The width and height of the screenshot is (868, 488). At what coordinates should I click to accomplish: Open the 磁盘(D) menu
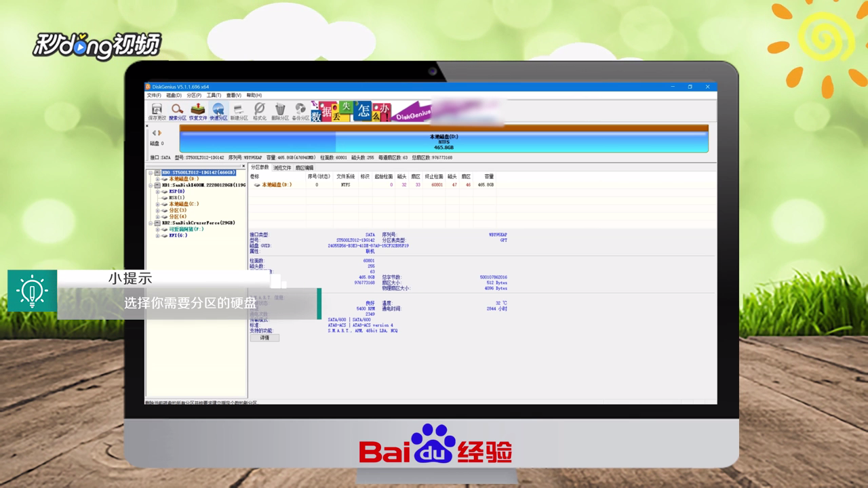click(x=174, y=96)
